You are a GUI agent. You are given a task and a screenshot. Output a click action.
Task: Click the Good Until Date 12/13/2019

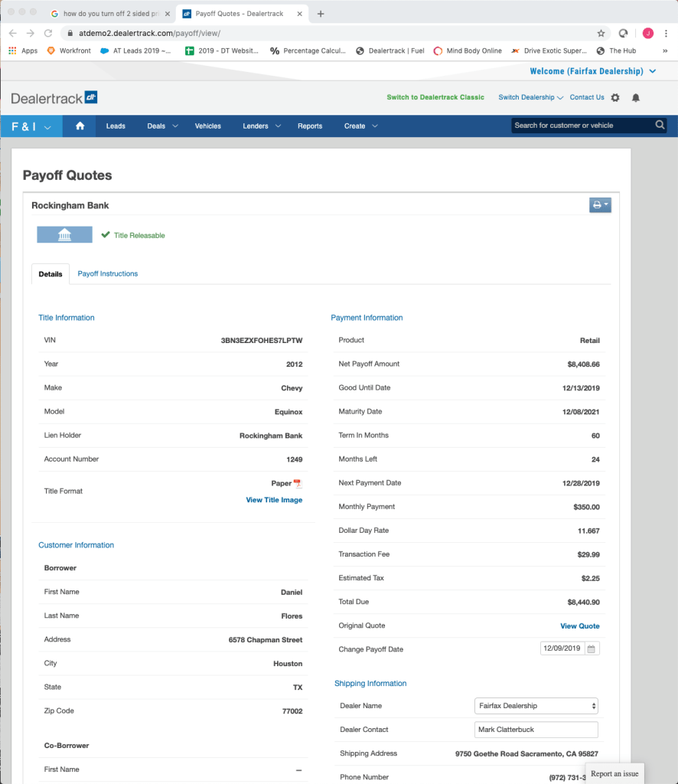(581, 388)
